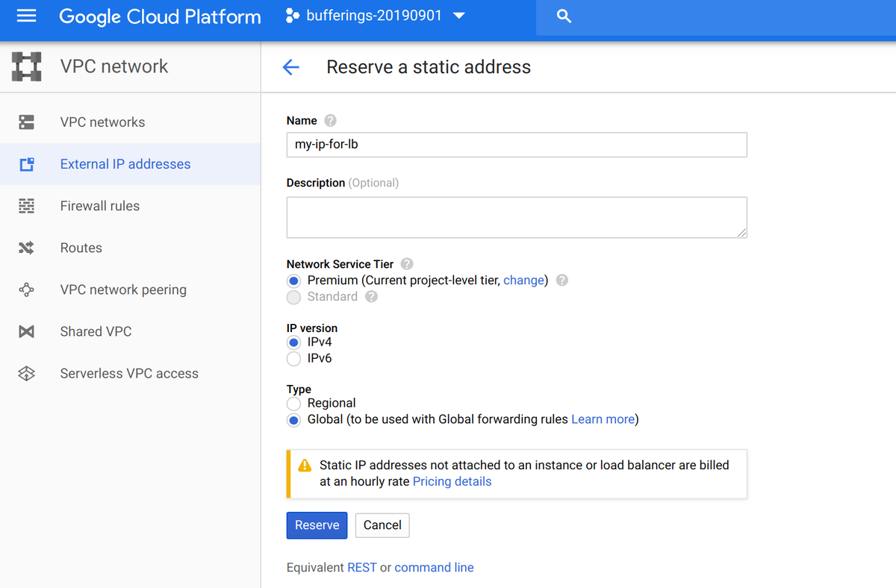Viewport: 896px width, 588px height.
Task: Click the search magnifier icon
Action: pyautogui.click(x=564, y=16)
